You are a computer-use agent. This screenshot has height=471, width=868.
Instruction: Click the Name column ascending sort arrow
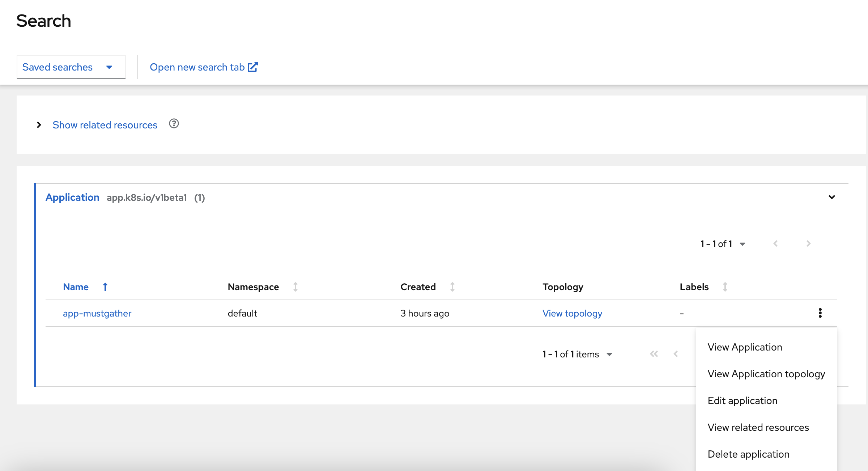[105, 287]
